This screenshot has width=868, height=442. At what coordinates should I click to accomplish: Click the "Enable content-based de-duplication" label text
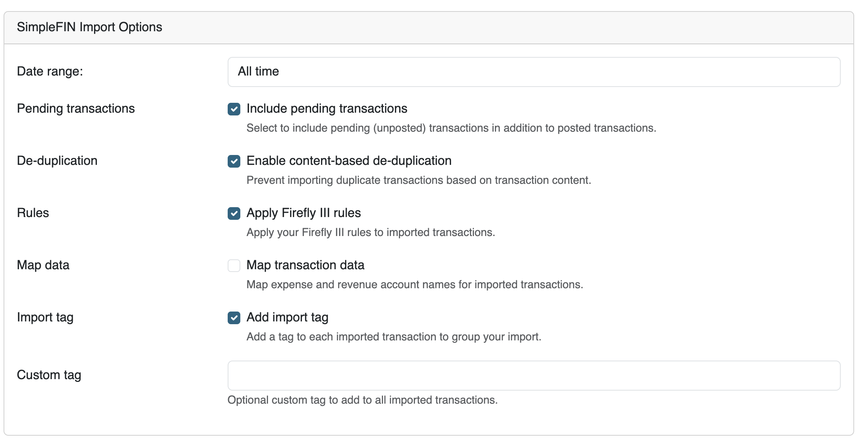point(349,161)
